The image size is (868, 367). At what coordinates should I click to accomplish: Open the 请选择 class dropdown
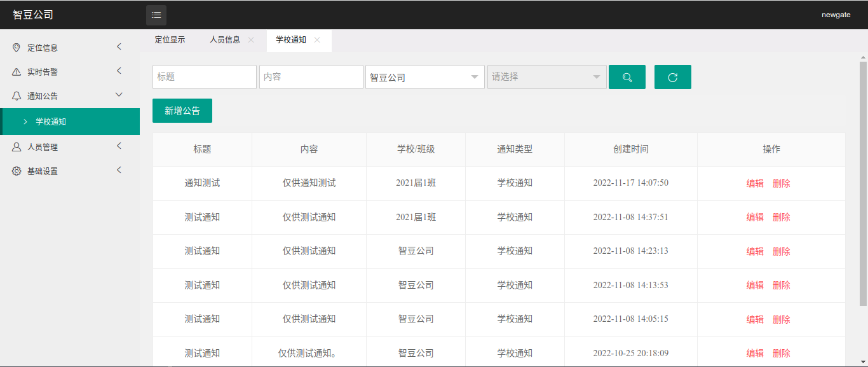[546, 77]
